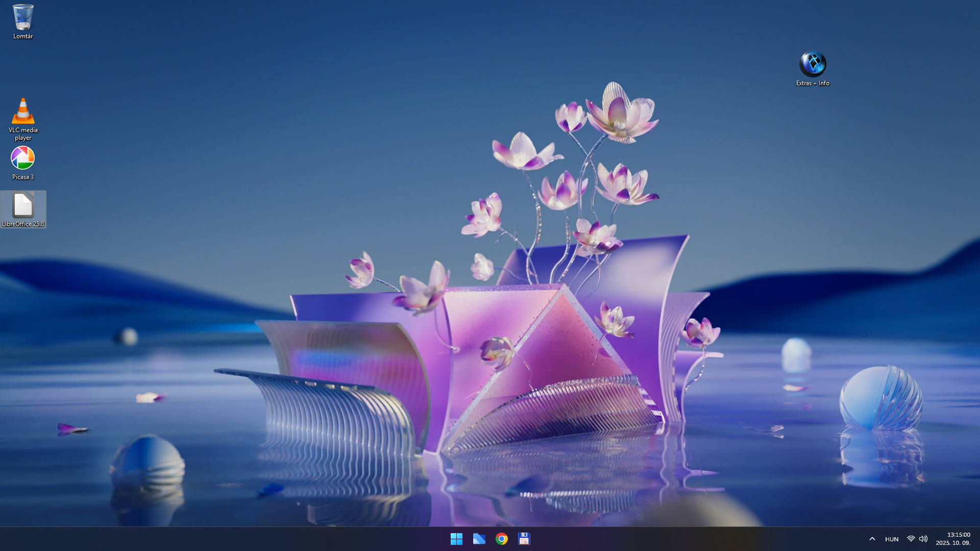Image resolution: width=980 pixels, height=551 pixels.
Task: Select the Lomtár recycle bin icon
Action: (x=23, y=17)
